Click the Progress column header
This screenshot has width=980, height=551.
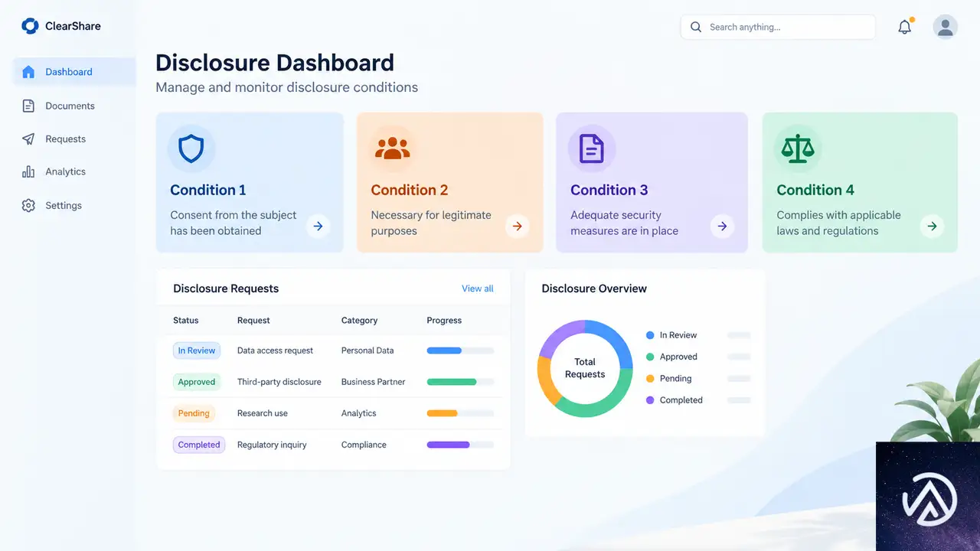444,321
